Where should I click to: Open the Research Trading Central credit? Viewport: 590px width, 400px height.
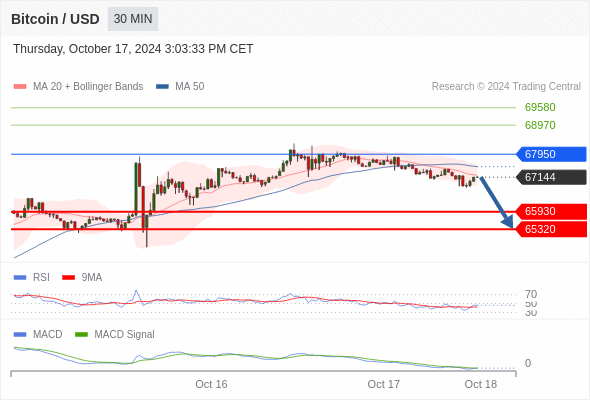pyautogui.click(x=506, y=87)
